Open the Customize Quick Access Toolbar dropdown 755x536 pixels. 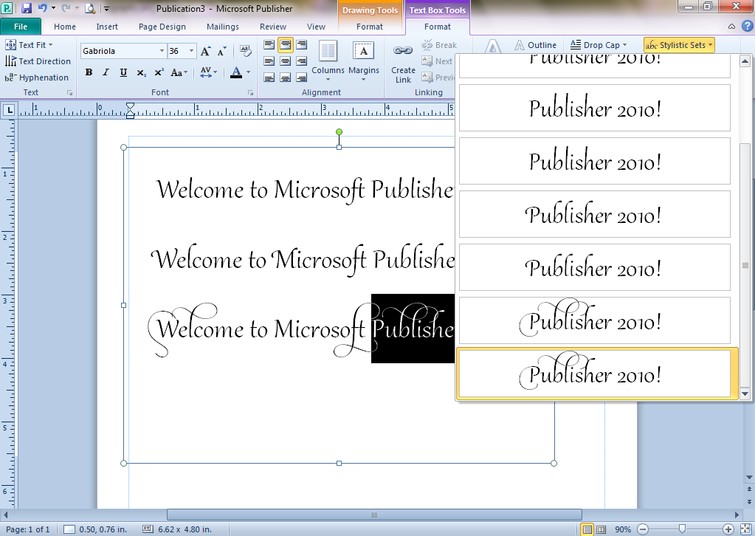[106, 8]
